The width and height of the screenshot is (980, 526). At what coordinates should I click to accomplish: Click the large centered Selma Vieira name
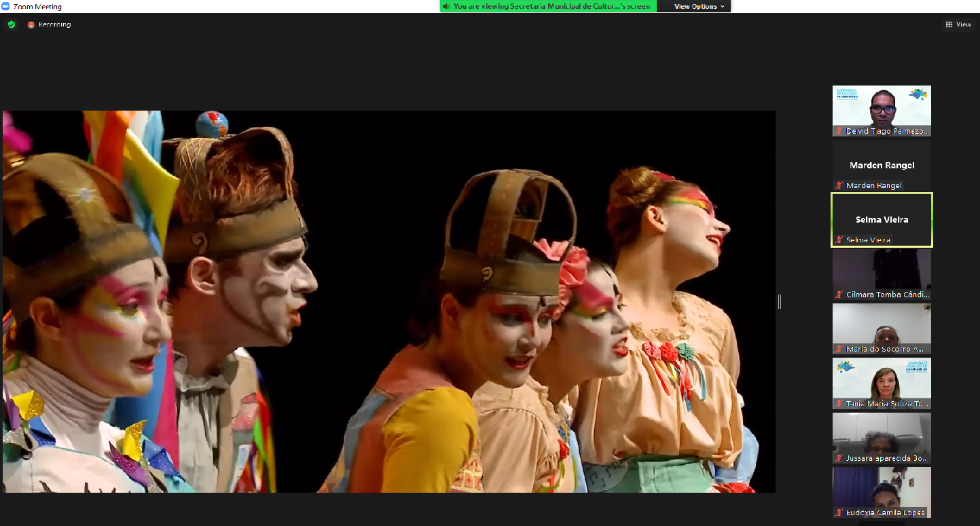coord(882,219)
